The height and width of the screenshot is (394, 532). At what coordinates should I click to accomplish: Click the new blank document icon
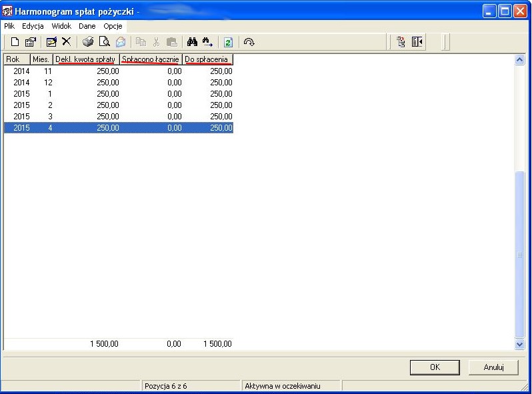click(x=15, y=42)
